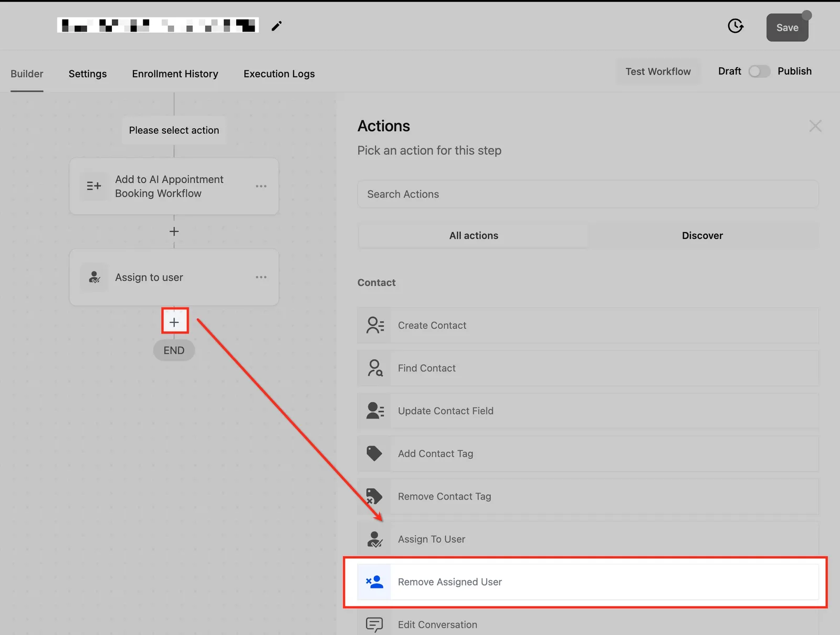Click the Assign To User action icon
This screenshot has width=840, height=635.
point(374,539)
